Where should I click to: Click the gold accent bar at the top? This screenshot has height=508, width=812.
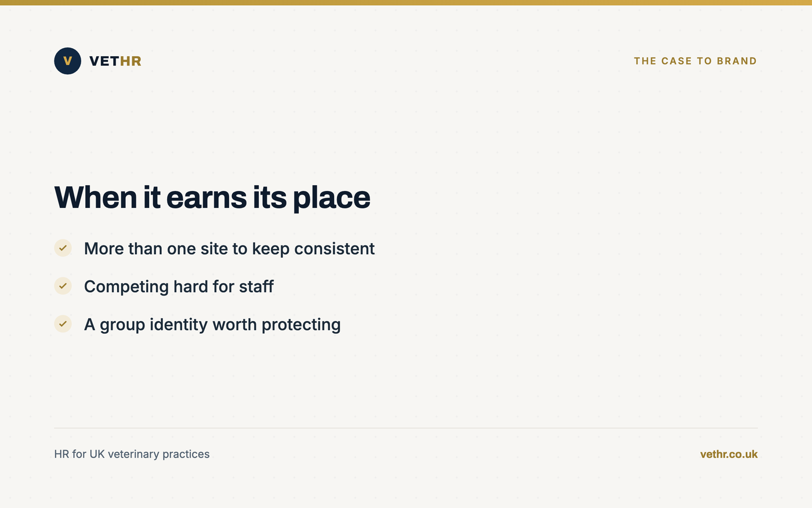tap(406, 2)
